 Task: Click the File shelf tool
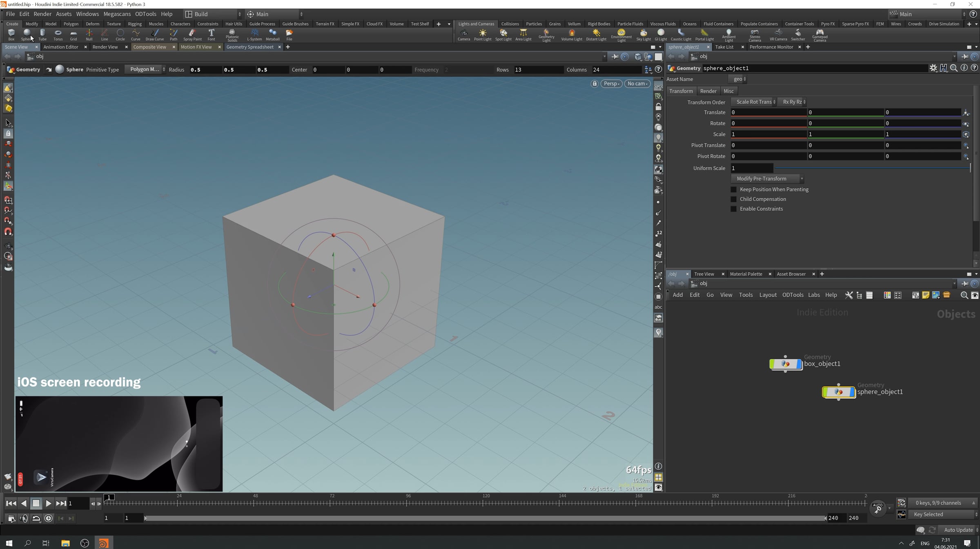(289, 35)
